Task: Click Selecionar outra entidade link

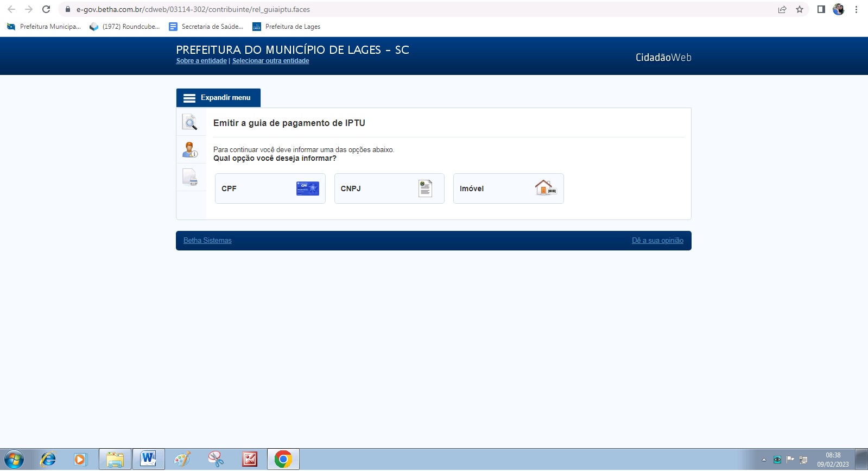Action: tap(270, 61)
